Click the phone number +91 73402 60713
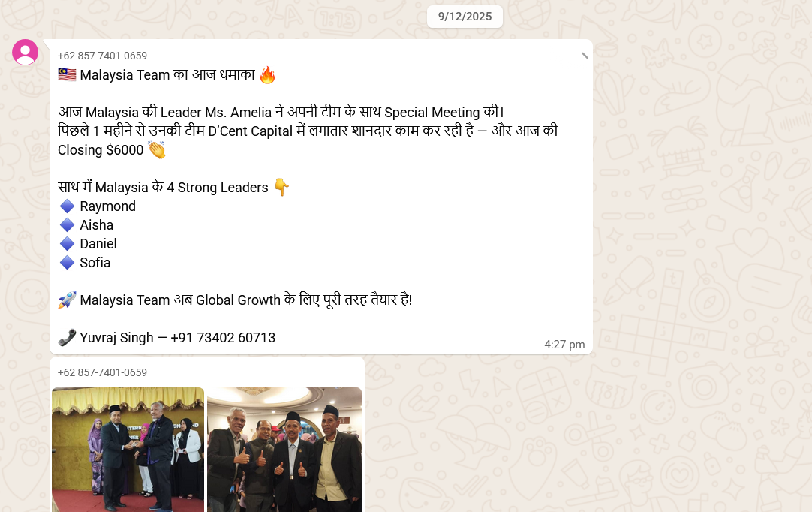The width and height of the screenshot is (812, 512). (223, 338)
